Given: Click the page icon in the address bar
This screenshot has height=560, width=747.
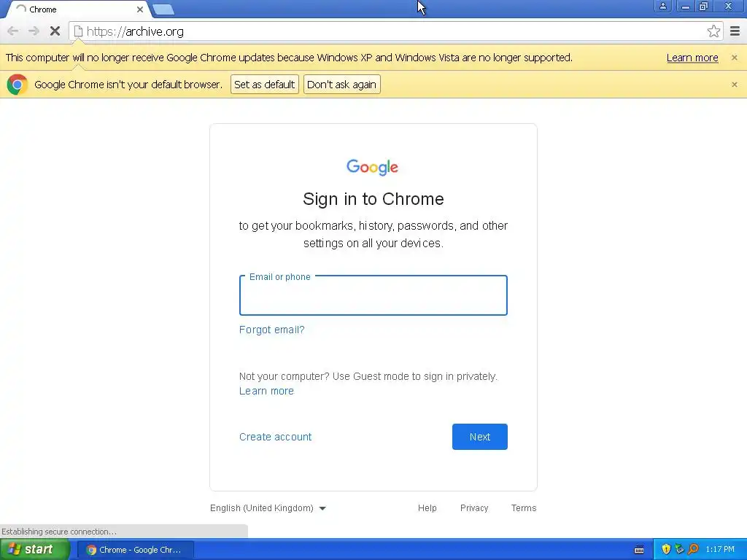Looking at the screenshot, I should tap(78, 31).
